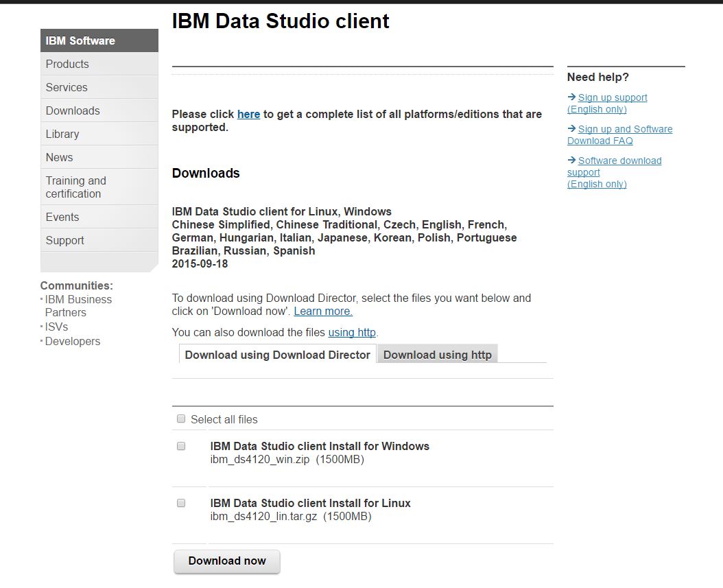Click the arrow icon beside Software download support
This screenshot has height=588, width=723.
pyautogui.click(x=571, y=161)
